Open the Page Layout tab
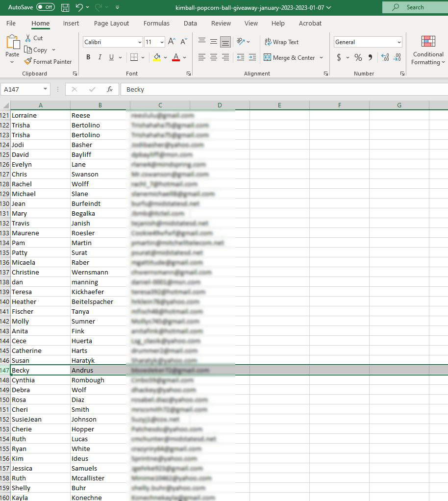 [x=111, y=23]
